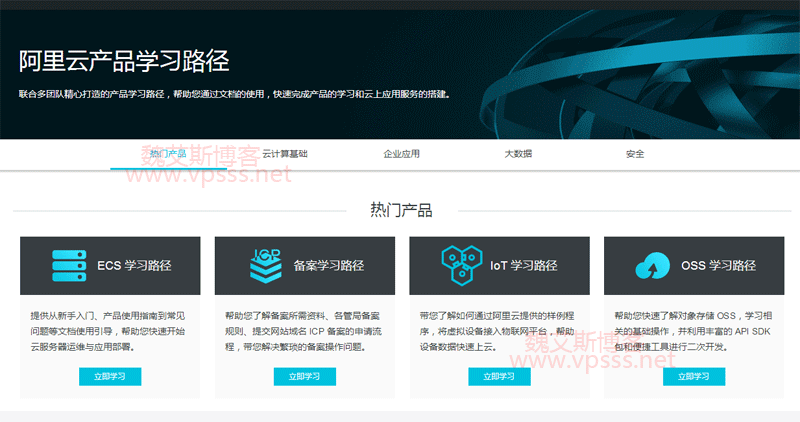Open the 安全 tab
The width and height of the screenshot is (800, 422).
click(635, 154)
